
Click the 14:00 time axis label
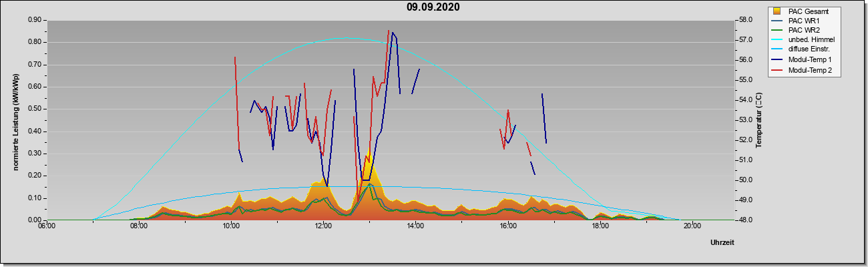point(415,226)
